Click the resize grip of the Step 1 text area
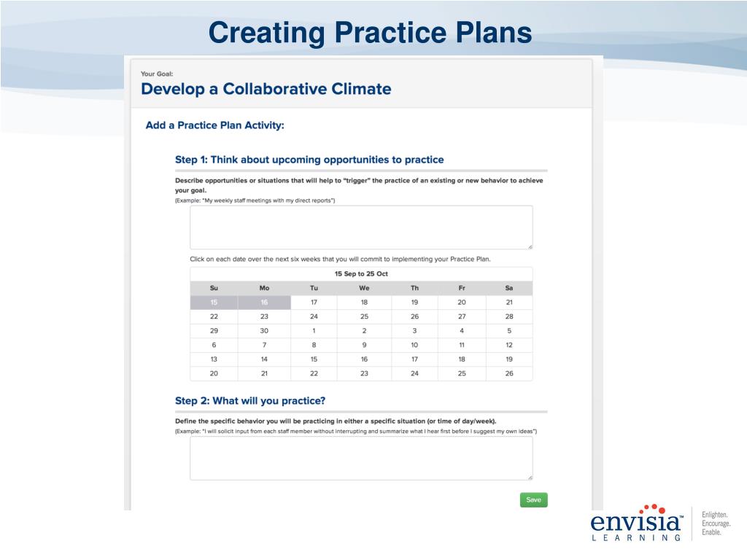 [530, 246]
